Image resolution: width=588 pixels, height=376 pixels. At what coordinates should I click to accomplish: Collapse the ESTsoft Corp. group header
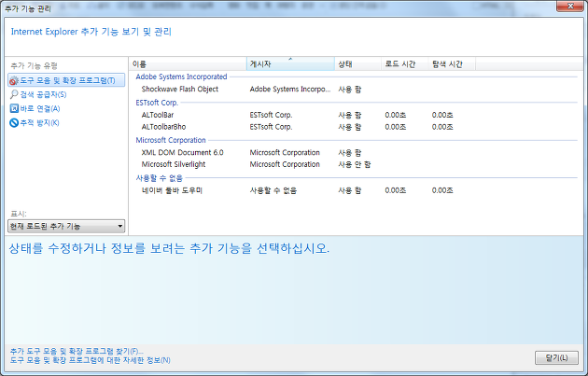[x=157, y=103]
